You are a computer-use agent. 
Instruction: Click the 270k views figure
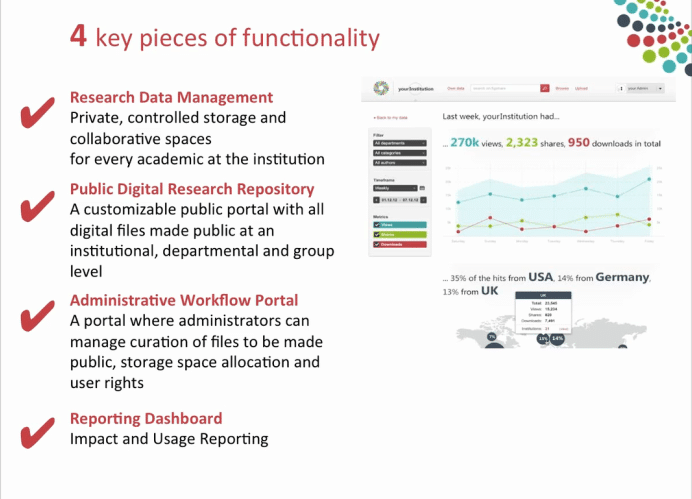(x=464, y=142)
